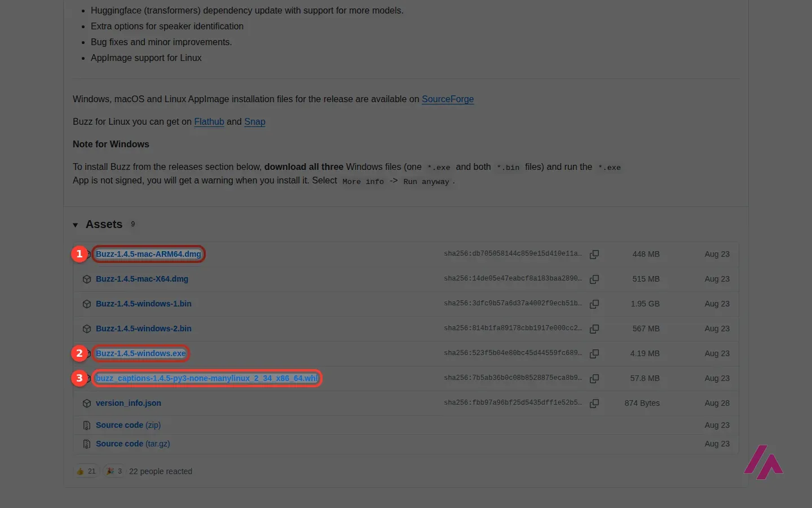Click zip file icon beside Source code (zip)
The width and height of the screenshot is (812, 508).
[x=87, y=425]
